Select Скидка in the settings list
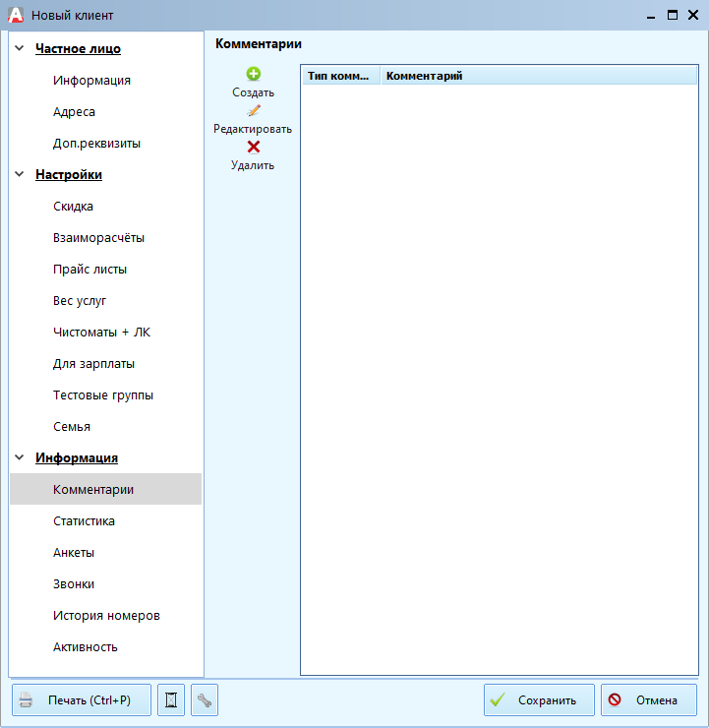Image resolution: width=709 pixels, height=728 pixels. pyautogui.click(x=73, y=207)
